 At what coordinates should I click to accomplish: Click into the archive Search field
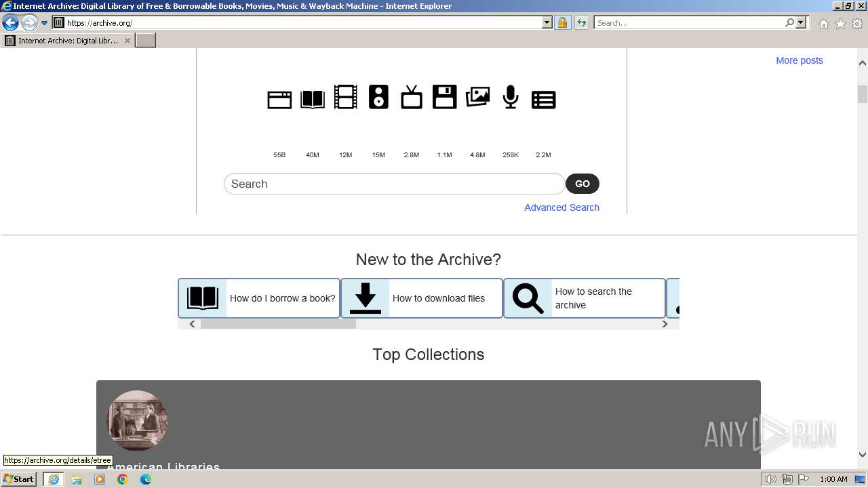[394, 184]
